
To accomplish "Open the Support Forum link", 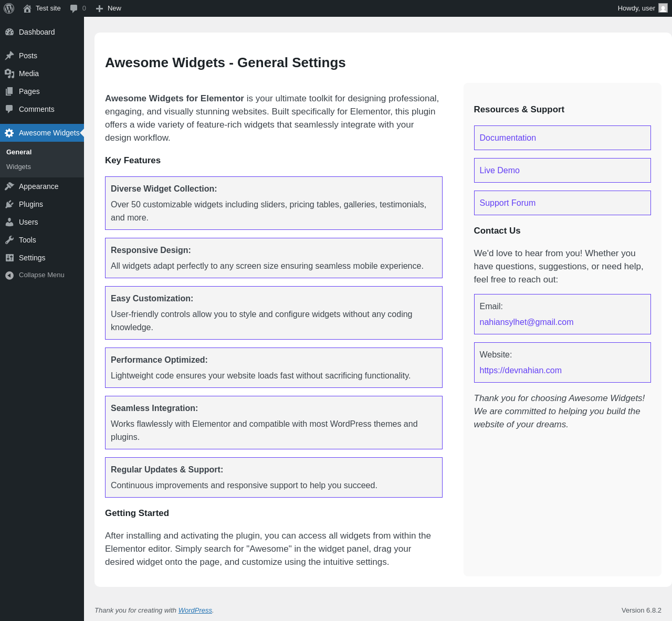I will tap(507, 203).
